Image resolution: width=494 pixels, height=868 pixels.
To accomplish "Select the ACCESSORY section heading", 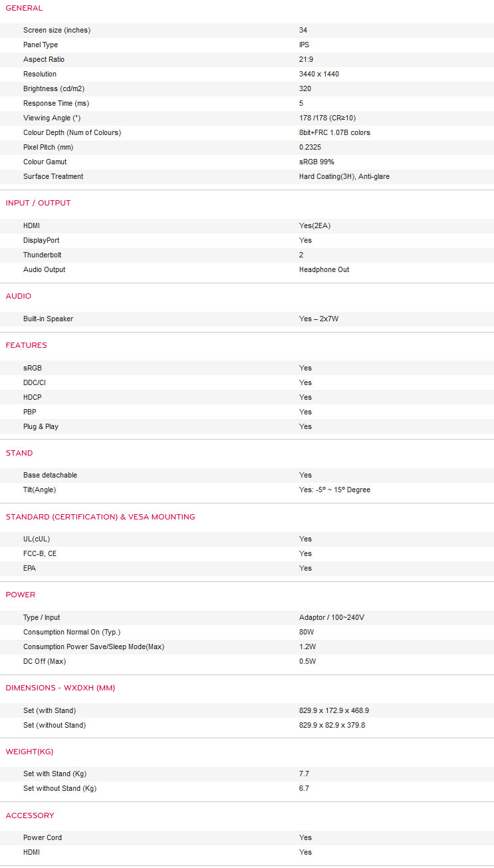I will click(x=30, y=815).
